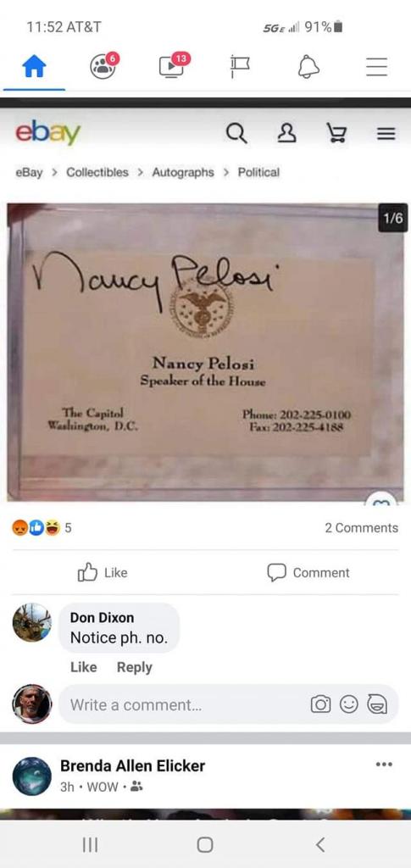
Task: Tap the eBay shopping cart icon
Action: [x=336, y=133]
